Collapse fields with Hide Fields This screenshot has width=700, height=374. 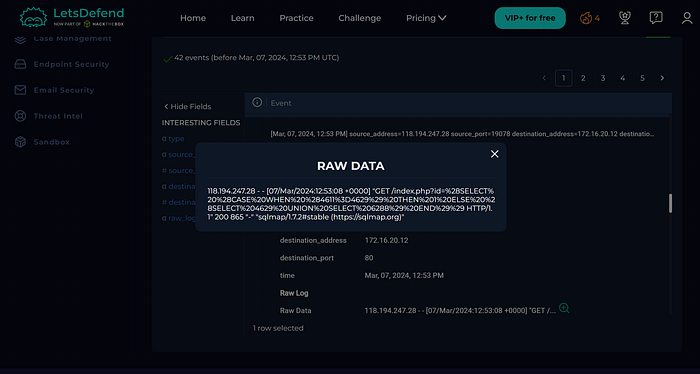pos(188,107)
